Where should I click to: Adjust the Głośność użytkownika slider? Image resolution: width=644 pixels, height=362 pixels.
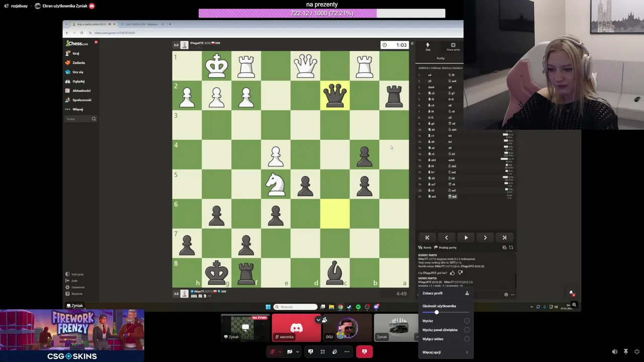(436, 313)
